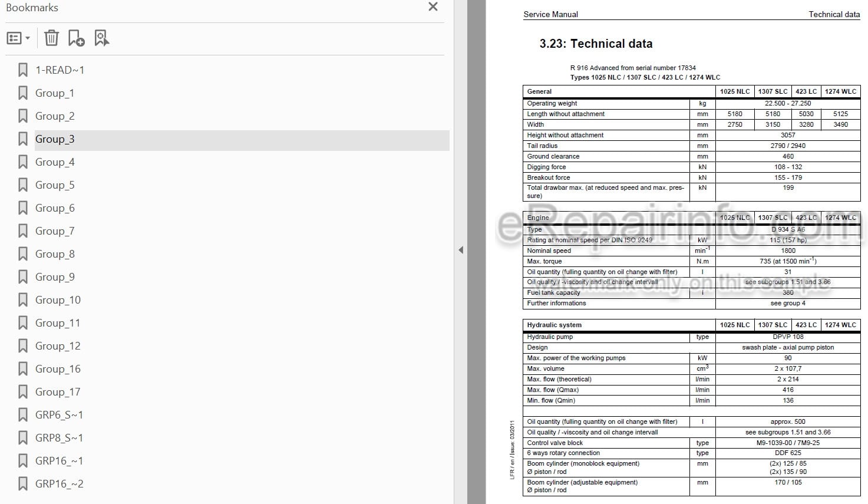Click bookmark icon beside GRP6_S~1
Image resolution: width=868 pixels, height=504 pixels.
[23, 415]
